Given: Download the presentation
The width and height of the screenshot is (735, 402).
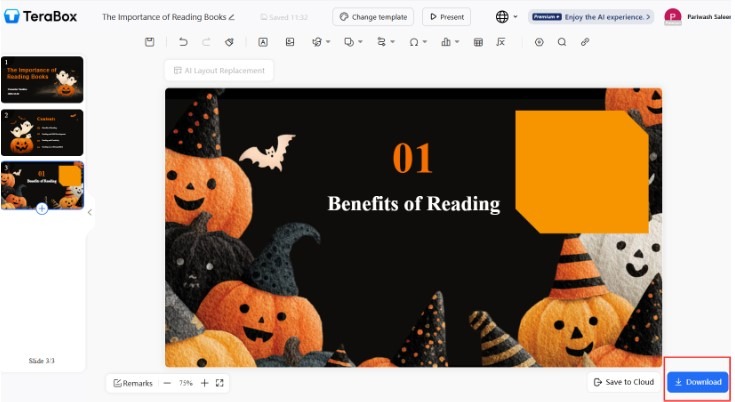Looking at the screenshot, I should pyautogui.click(x=697, y=382).
